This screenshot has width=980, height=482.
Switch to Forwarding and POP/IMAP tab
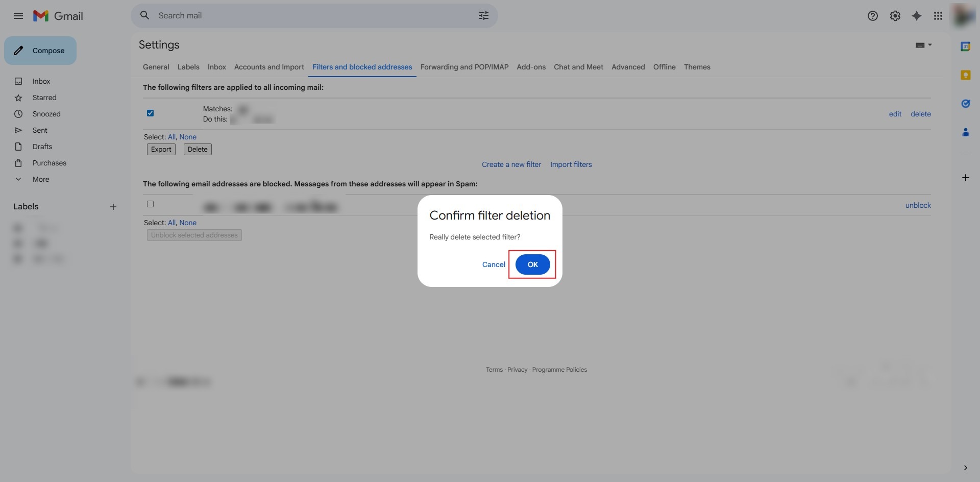[x=464, y=67]
